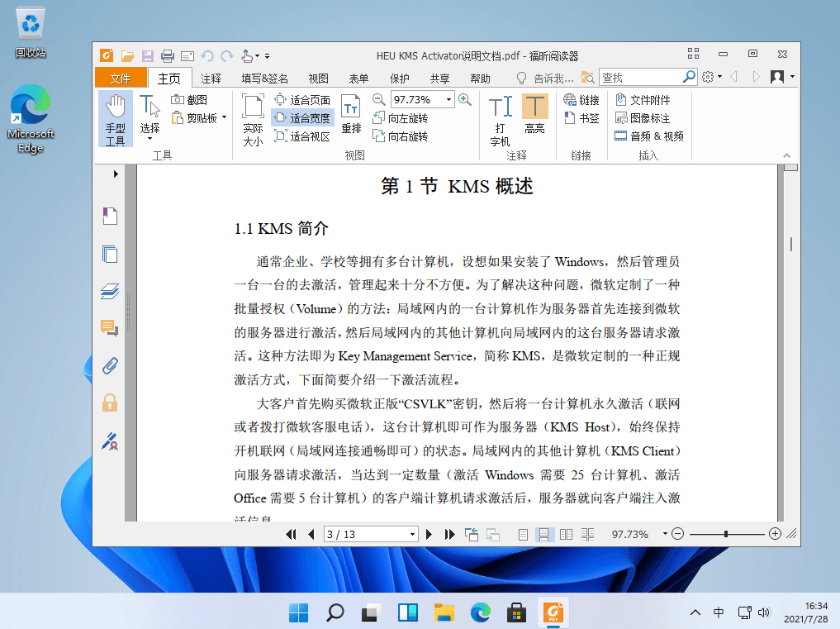Image resolution: width=840 pixels, height=629 pixels.
Task: Print the document using printer icon
Action: point(167,55)
